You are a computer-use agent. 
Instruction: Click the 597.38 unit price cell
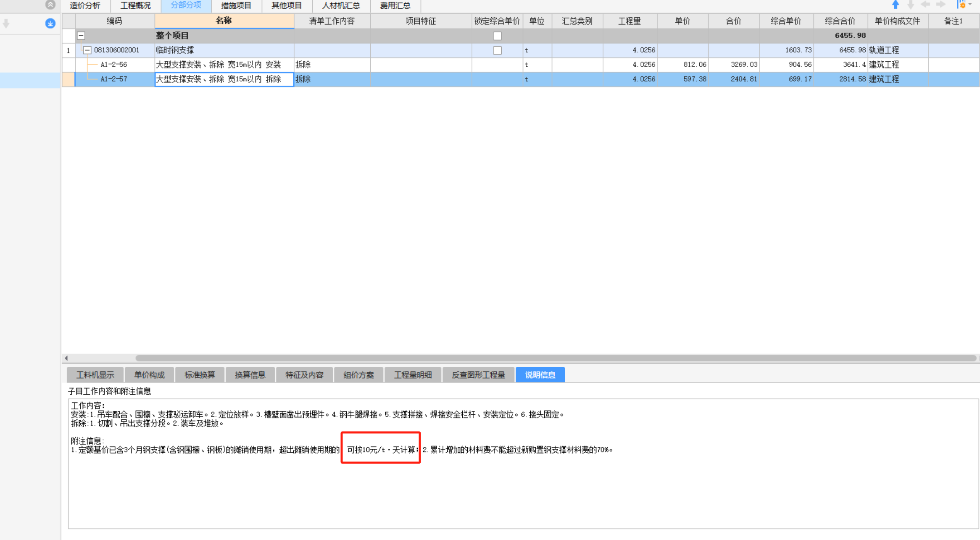click(x=682, y=79)
